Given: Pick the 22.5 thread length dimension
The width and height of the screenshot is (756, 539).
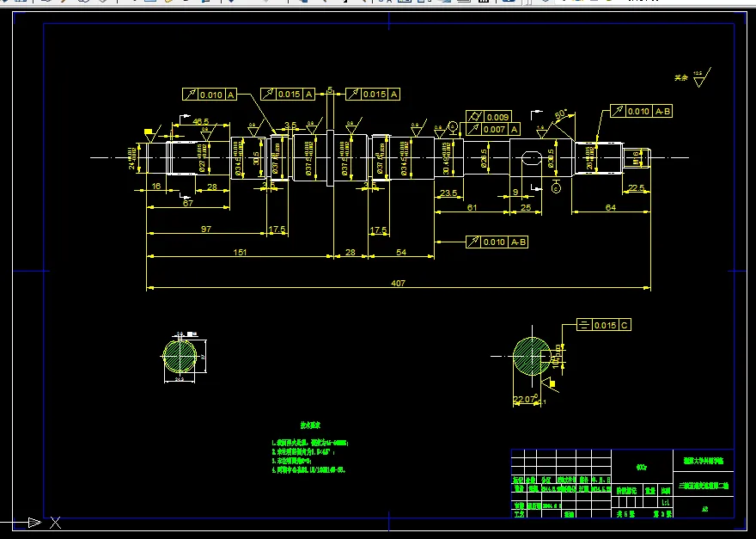Looking at the screenshot, I should pyautogui.click(x=636, y=187).
